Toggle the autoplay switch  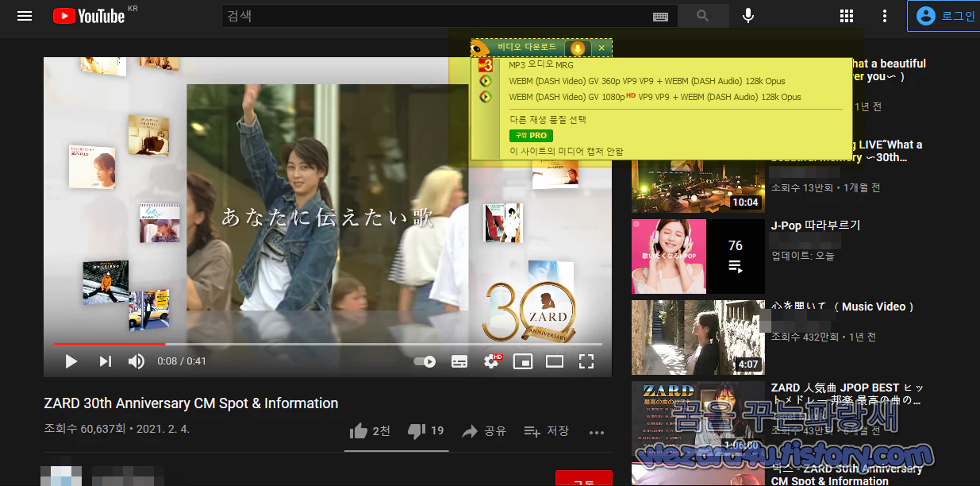click(x=425, y=361)
